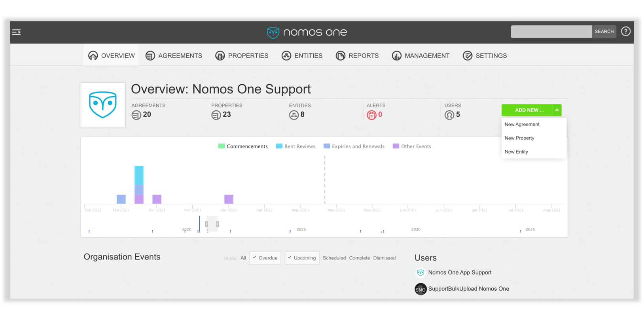Click the Overview home icon
Image resolution: width=644 pixels, height=320 pixels.
[x=93, y=56]
